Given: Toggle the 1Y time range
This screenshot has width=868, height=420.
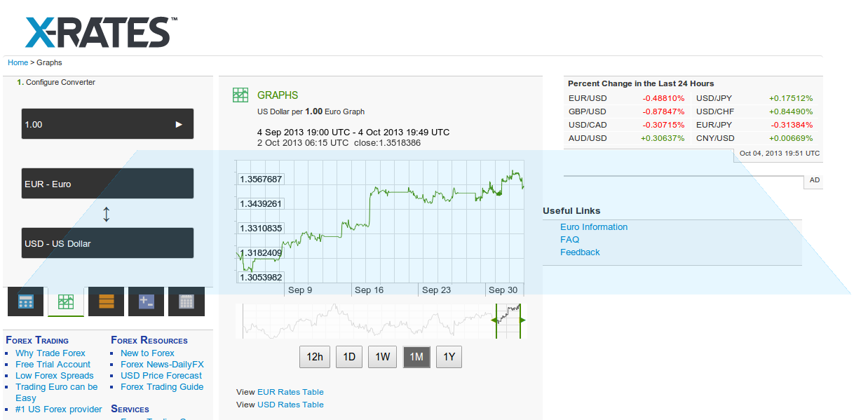Looking at the screenshot, I should click(x=449, y=357).
